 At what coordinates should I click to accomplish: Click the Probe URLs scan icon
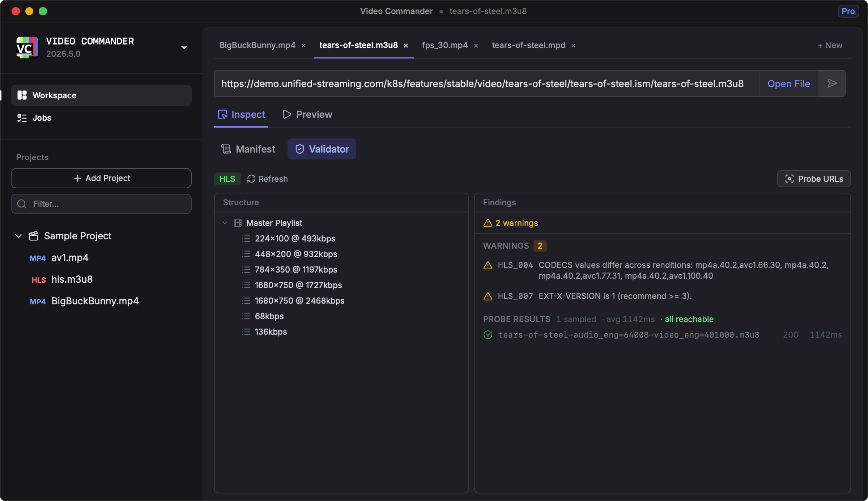pos(790,179)
